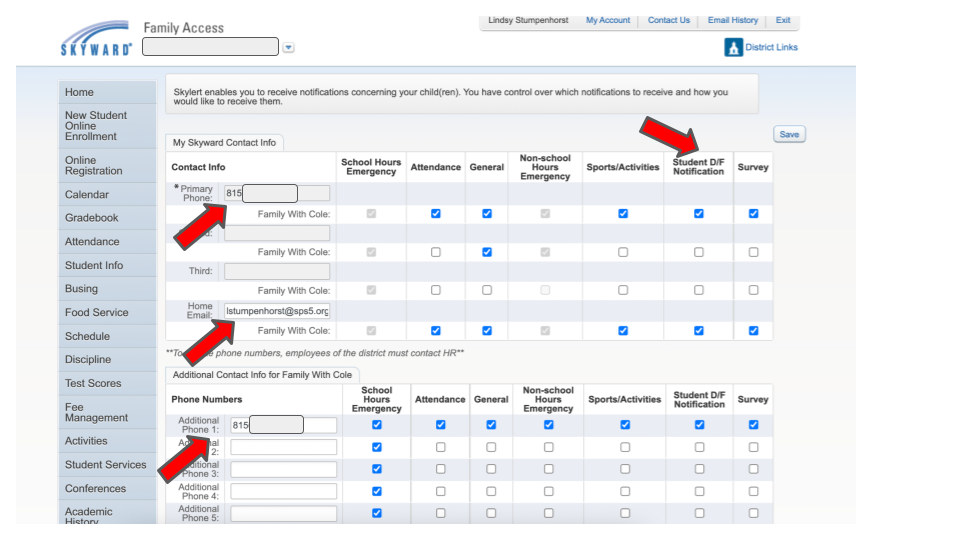Viewport: 960px width, 540px height.
Task: Click the Primary Phone input field
Action: point(277,193)
